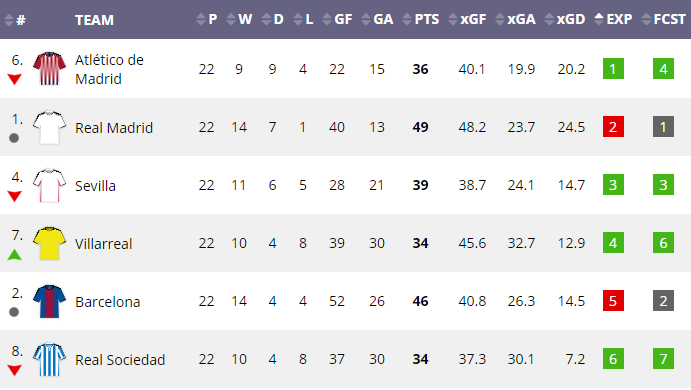Sort by the FCST column header
Image resolution: width=691 pixels, height=390 pixels.
point(664,19)
